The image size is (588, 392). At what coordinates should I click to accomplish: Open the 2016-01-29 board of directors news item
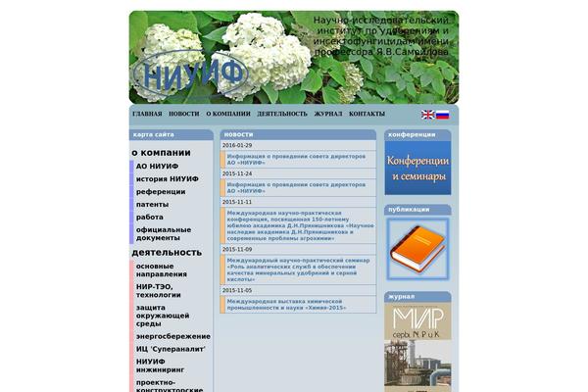[x=296, y=160]
